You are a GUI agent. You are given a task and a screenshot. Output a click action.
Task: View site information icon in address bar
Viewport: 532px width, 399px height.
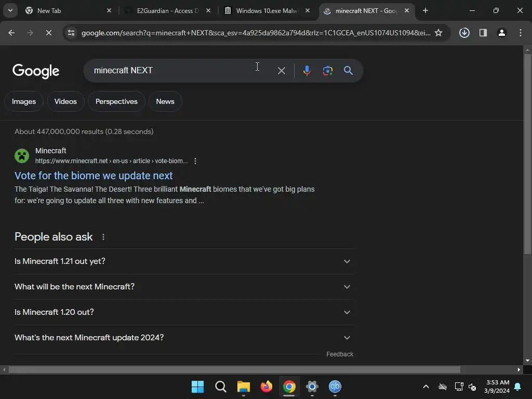pos(71,33)
